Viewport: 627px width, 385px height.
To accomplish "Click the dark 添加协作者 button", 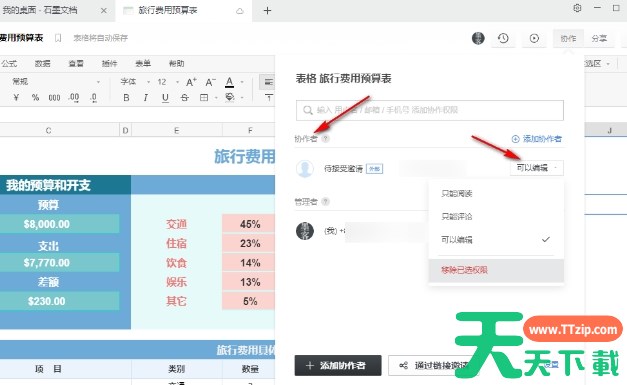I will tap(338, 365).
